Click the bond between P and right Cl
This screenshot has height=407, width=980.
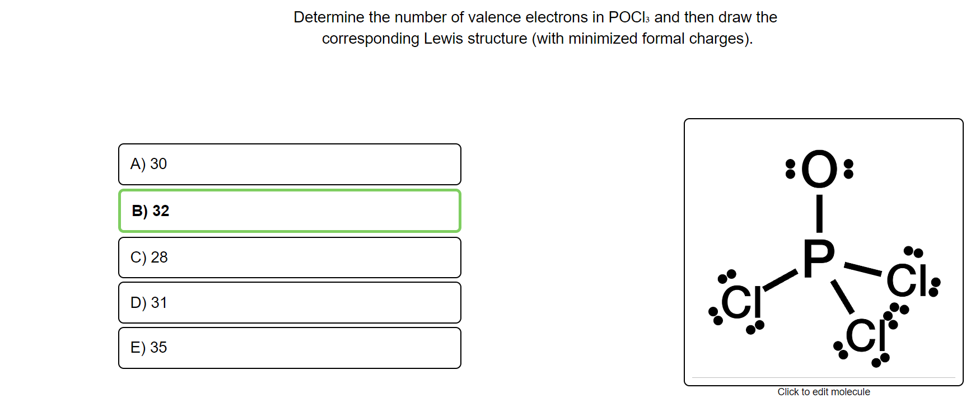(x=863, y=269)
